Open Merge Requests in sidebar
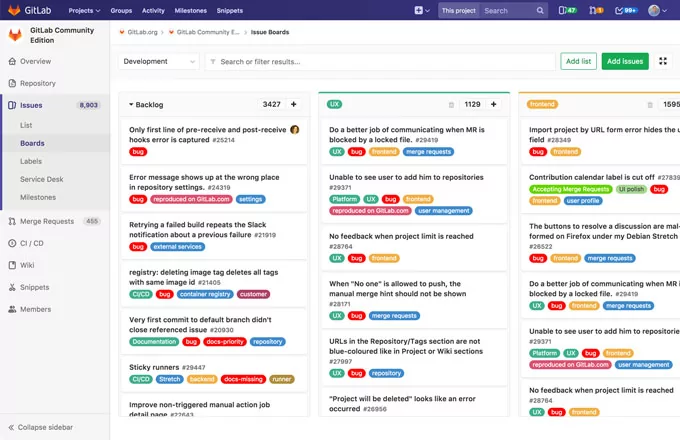The height and width of the screenshot is (440, 680). pos(47,221)
